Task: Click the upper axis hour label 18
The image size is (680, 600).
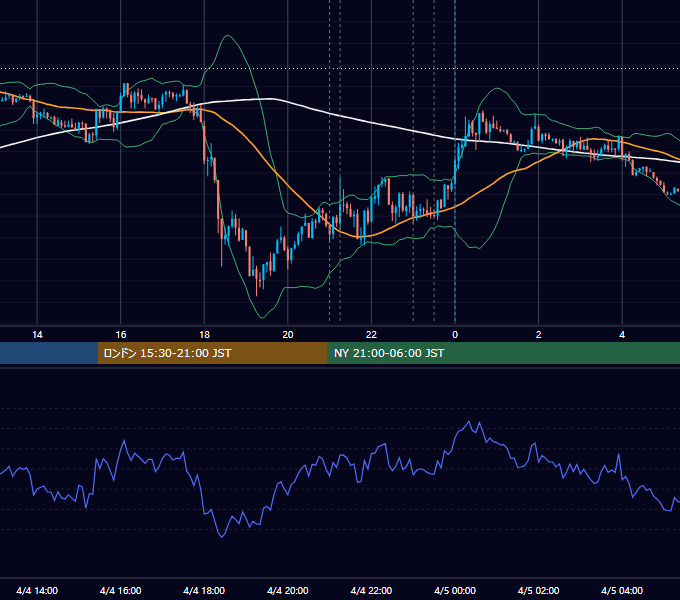Action: 204,335
